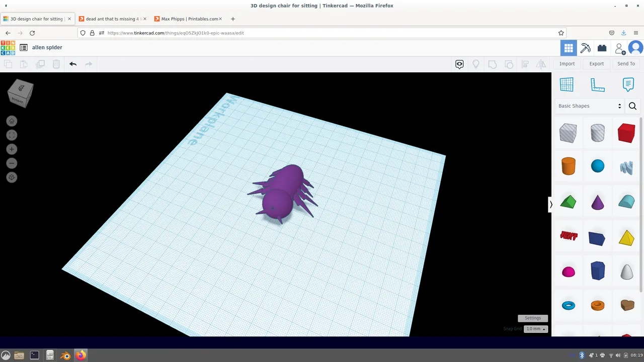644x362 pixels.
Task: Switch to the Max Phipps Printables tab
Action: pyautogui.click(x=190, y=19)
